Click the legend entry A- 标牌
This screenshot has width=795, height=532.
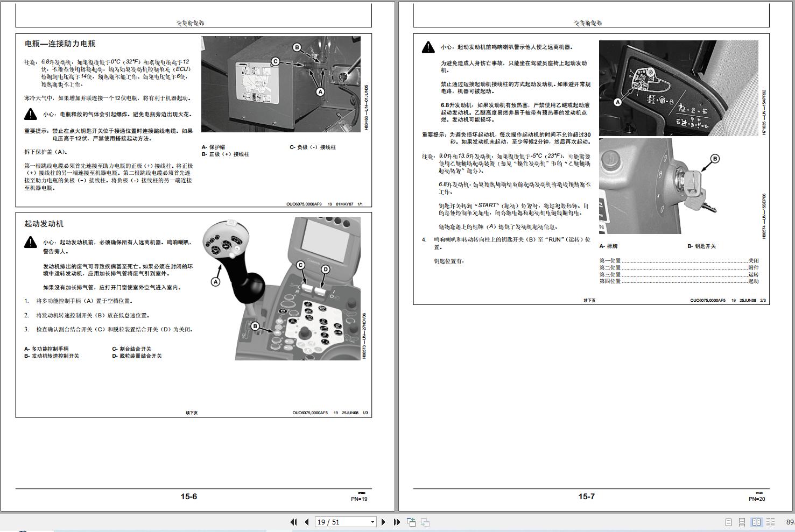tap(609, 246)
